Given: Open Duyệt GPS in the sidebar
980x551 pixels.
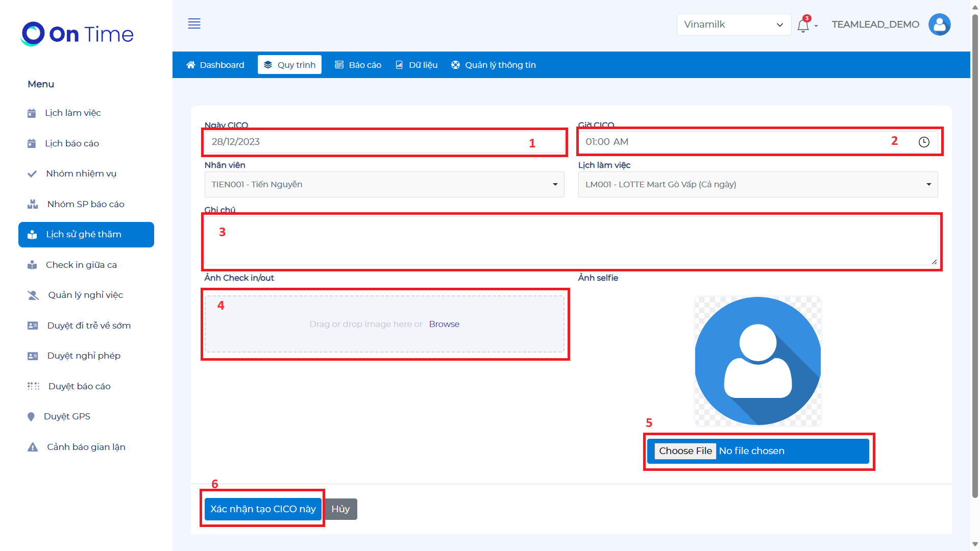Looking at the screenshot, I should 67,416.
